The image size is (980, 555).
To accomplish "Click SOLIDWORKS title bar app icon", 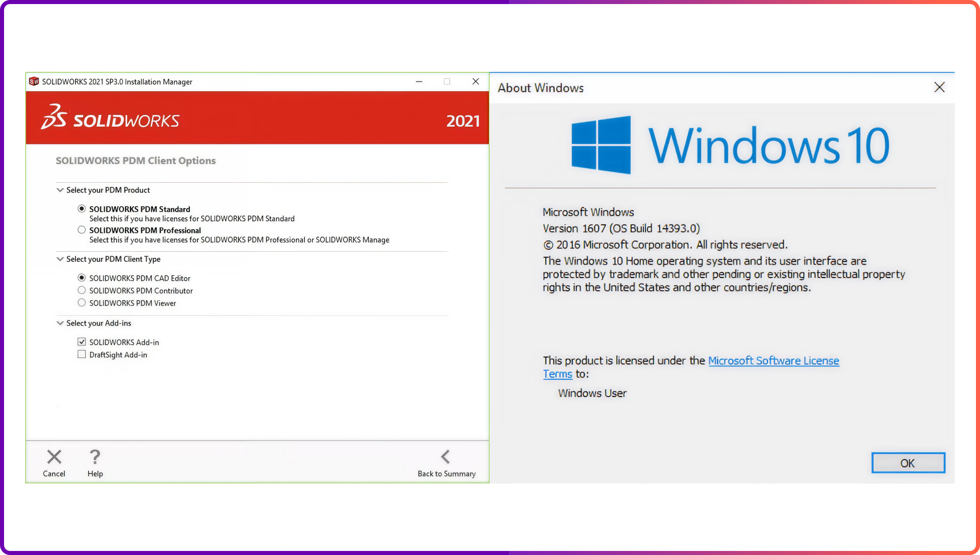I will point(34,82).
